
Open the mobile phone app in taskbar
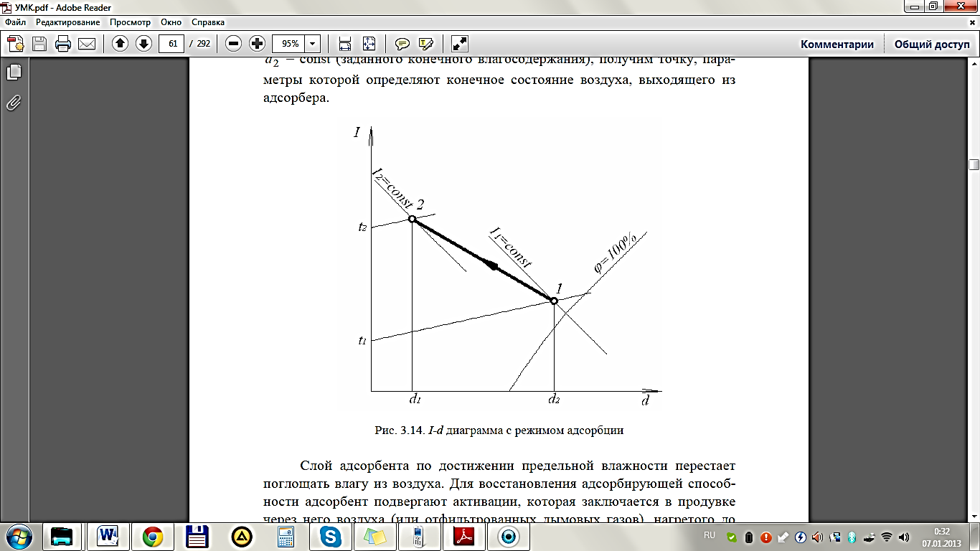tap(419, 536)
